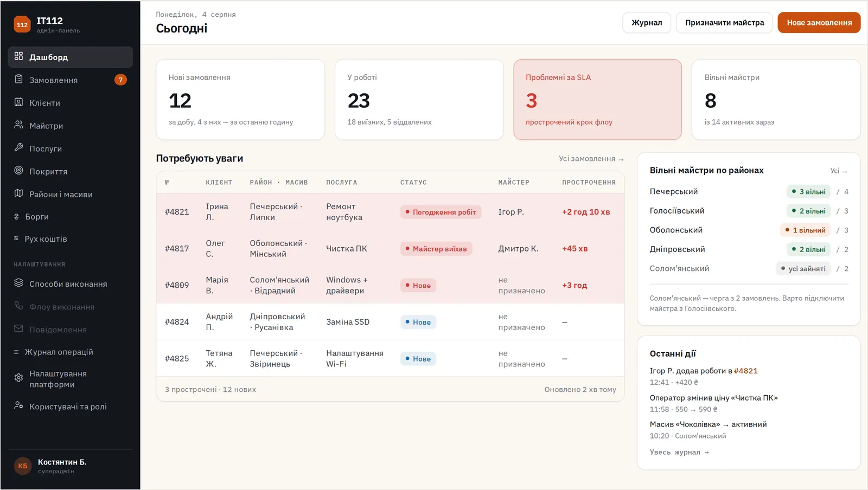Click the IT112 orange logo badge
Viewport: 868px width, 490px height.
(x=22, y=24)
